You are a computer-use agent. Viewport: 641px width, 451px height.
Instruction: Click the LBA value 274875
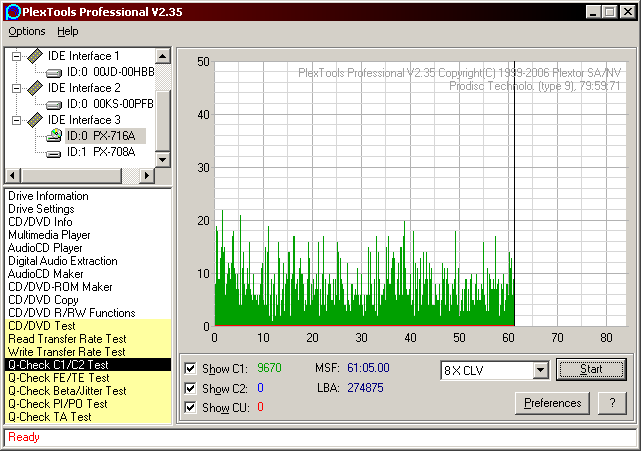click(x=365, y=388)
